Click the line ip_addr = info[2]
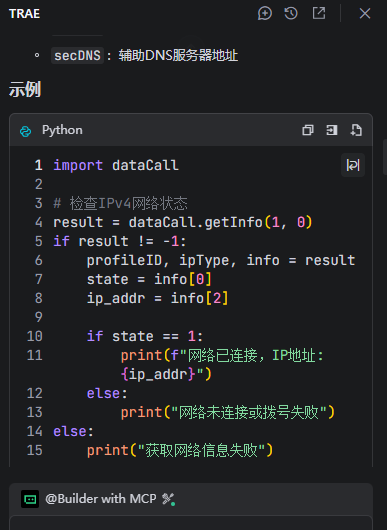Viewport: 387px width, 530px height. 158,298
